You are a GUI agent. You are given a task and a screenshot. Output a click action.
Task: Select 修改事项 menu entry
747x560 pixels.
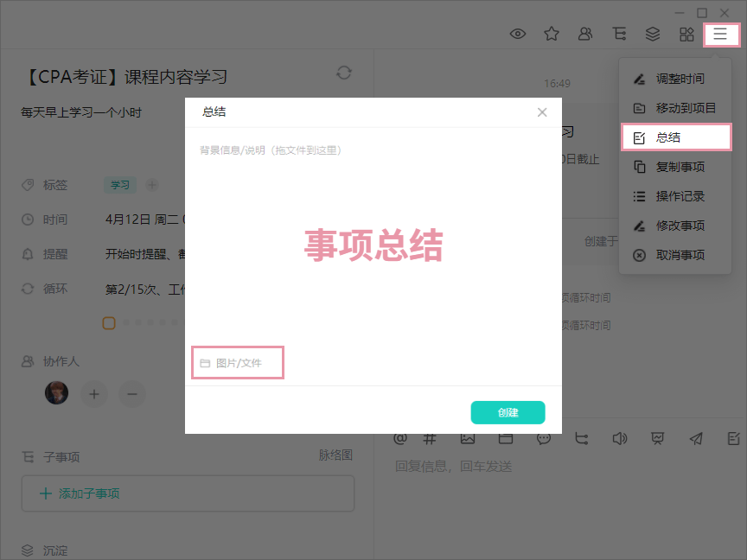click(675, 226)
